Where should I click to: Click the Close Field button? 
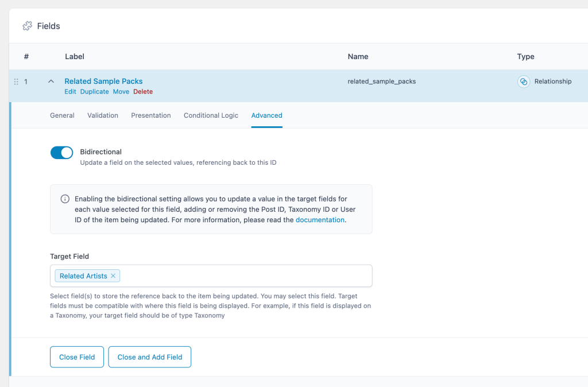[x=77, y=357]
